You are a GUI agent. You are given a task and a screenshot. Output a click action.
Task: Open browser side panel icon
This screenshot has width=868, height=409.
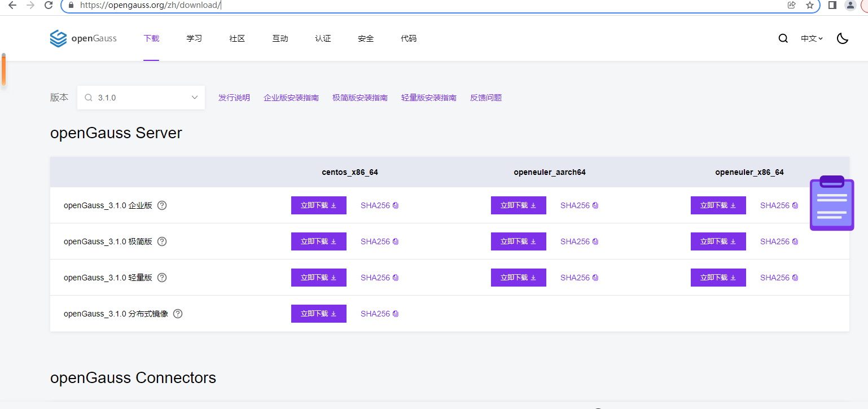[x=832, y=5]
